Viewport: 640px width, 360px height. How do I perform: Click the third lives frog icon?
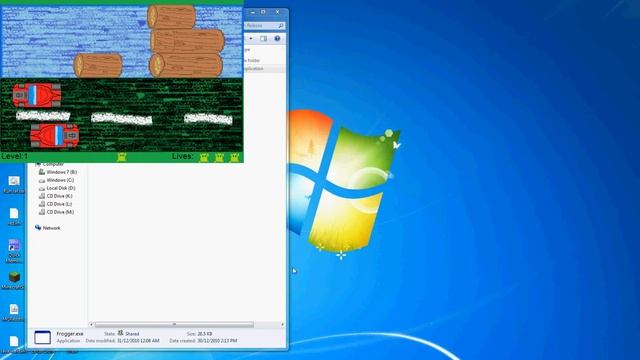[235, 157]
